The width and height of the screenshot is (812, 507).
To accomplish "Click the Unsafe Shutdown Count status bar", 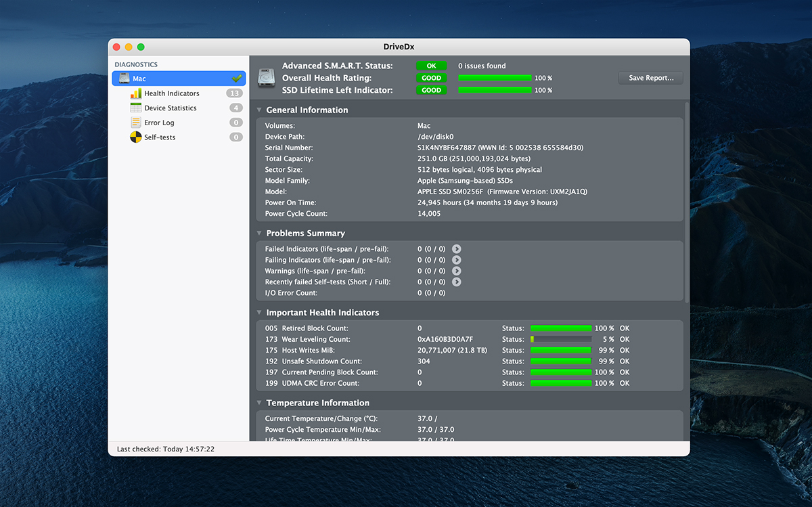I will (x=561, y=361).
